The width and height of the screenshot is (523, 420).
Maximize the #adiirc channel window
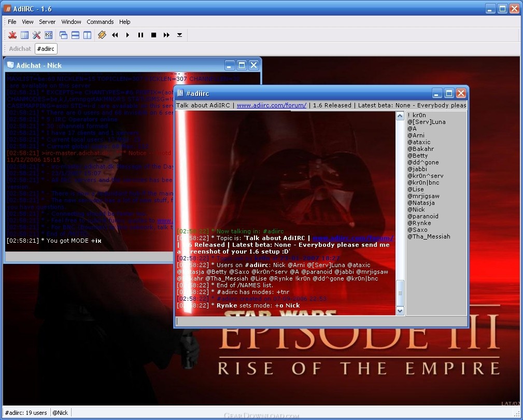click(x=449, y=93)
